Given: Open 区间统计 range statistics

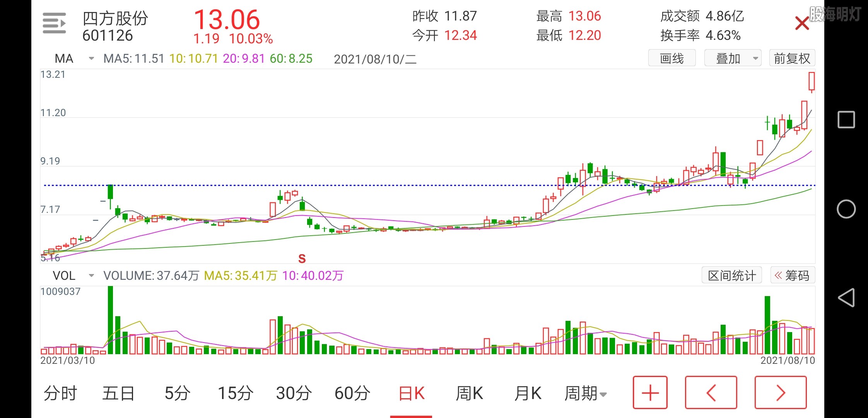Looking at the screenshot, I should (x=732, y=275).
